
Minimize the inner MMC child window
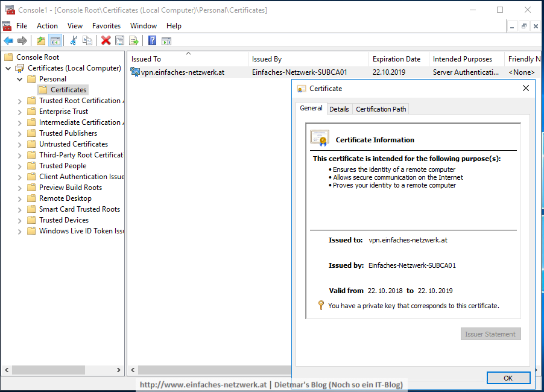512,26
